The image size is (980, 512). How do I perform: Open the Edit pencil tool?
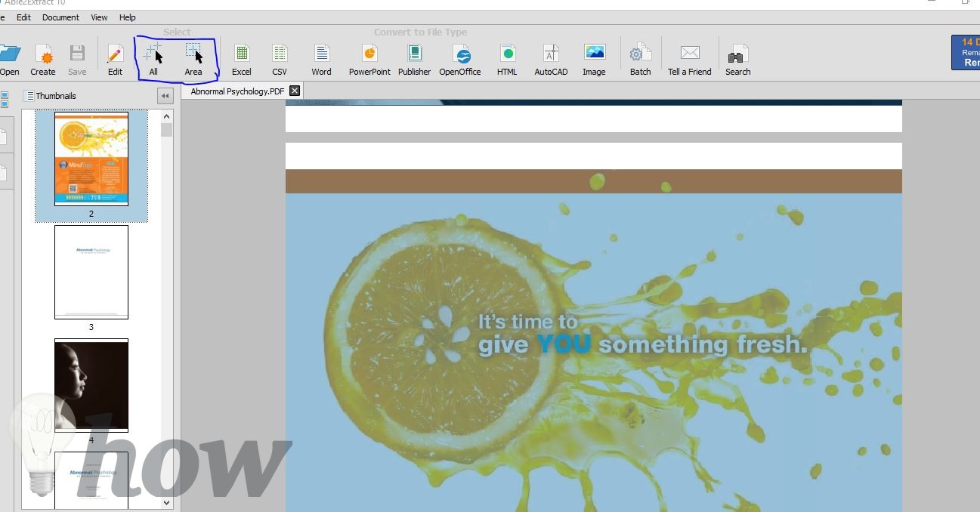(115, 54)
